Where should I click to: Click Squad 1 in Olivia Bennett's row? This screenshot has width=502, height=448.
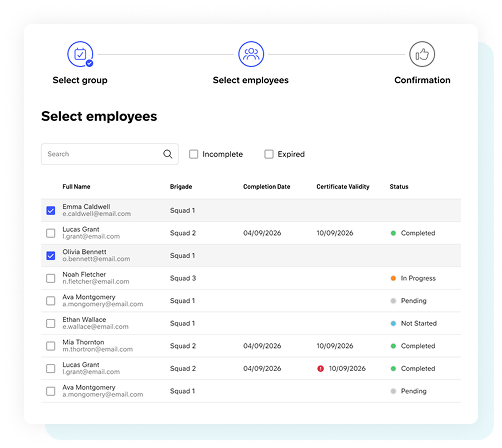click(182, 256)
